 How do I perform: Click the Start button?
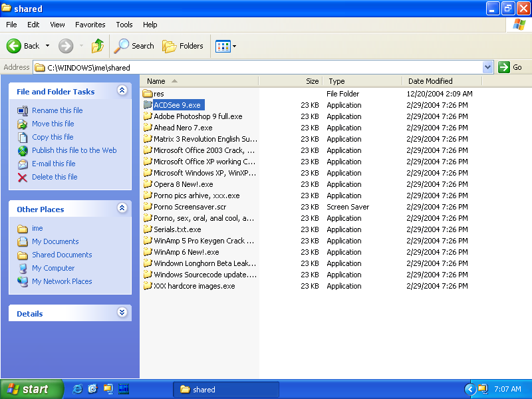click(x=31, y=389)
